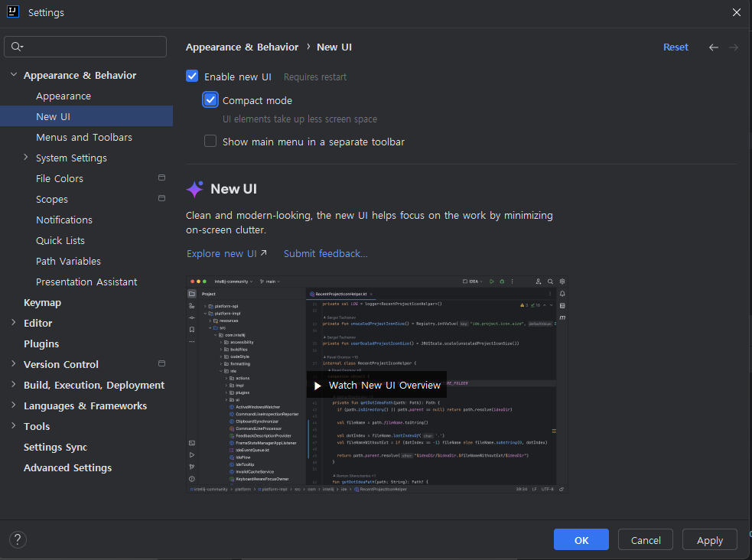Open the search field magnifier icon
Viewport: 752px width, 560px height.
click(17, 47)
